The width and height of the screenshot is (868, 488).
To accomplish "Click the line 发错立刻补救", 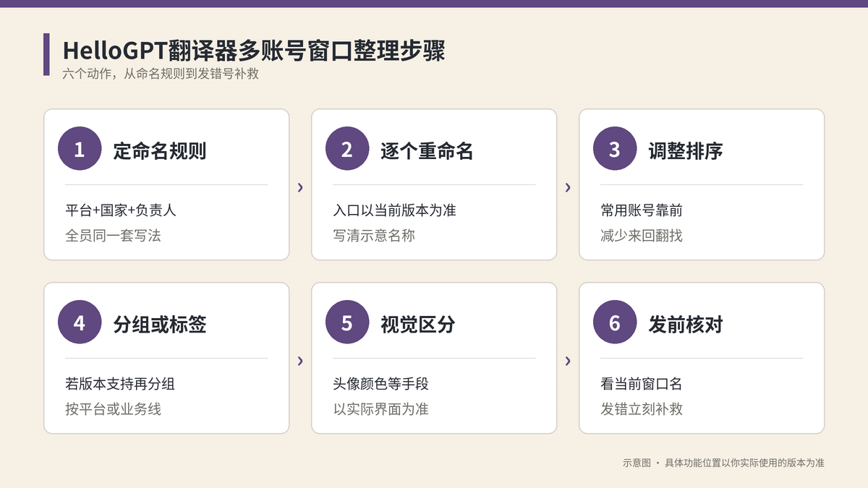I will pos(642,409).
